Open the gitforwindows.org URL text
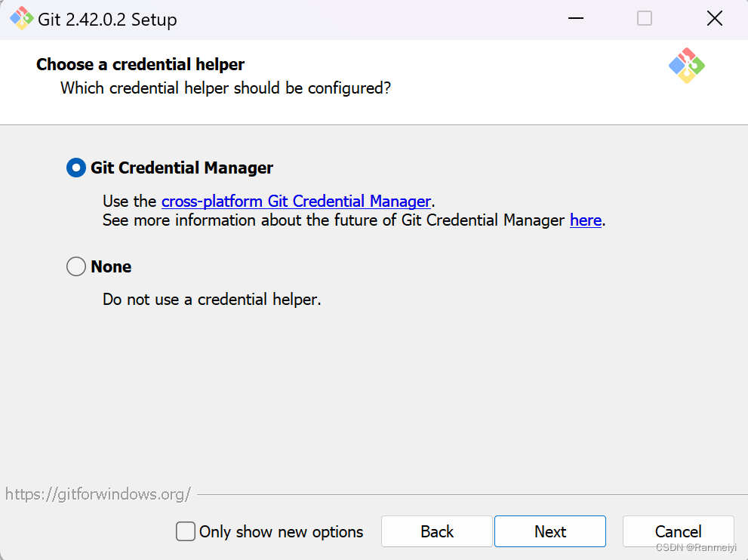Viewport: 748px width, 560px height. click(97, 494)
